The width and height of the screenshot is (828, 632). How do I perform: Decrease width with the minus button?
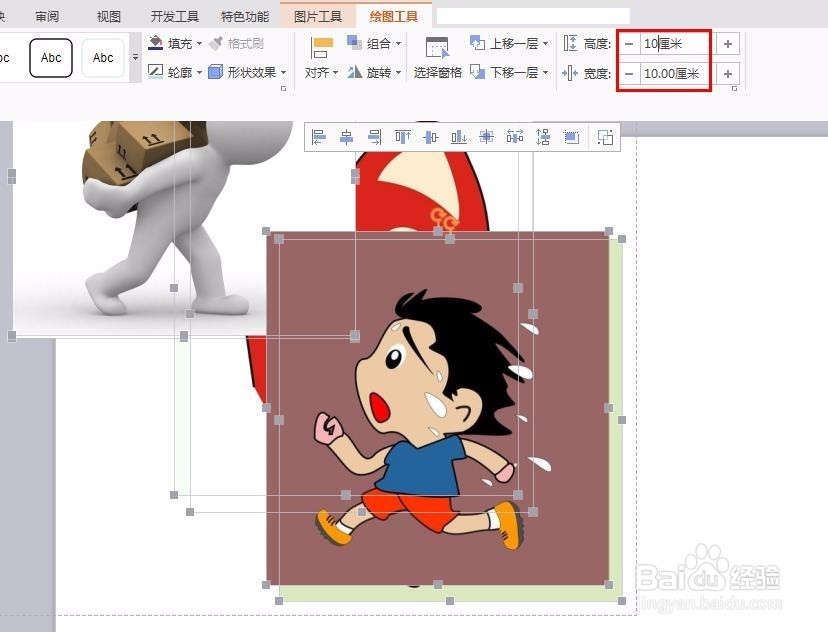(x=628, y=73)
